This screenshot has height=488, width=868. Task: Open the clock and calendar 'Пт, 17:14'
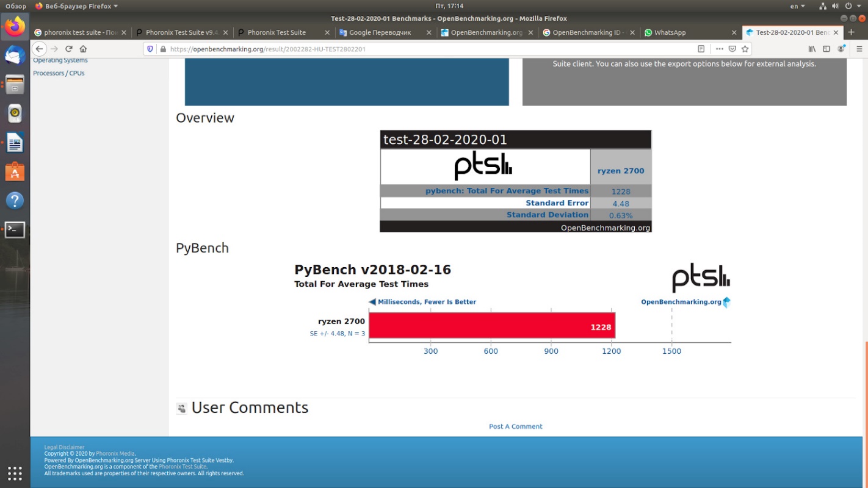pos(449,6)
